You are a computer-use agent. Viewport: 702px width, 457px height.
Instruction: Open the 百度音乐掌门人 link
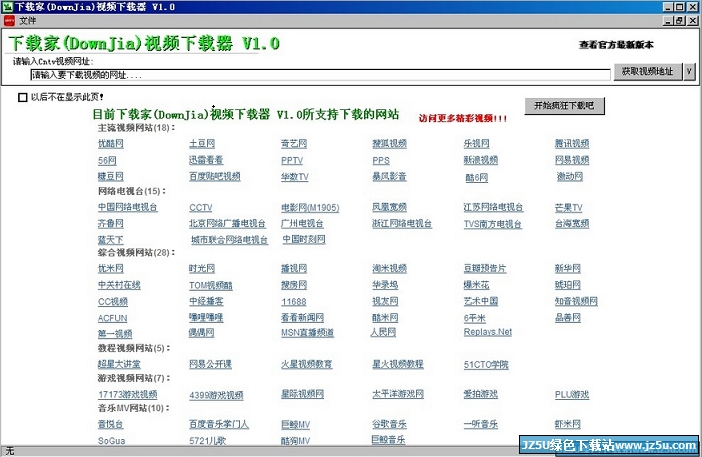point(219,424)
